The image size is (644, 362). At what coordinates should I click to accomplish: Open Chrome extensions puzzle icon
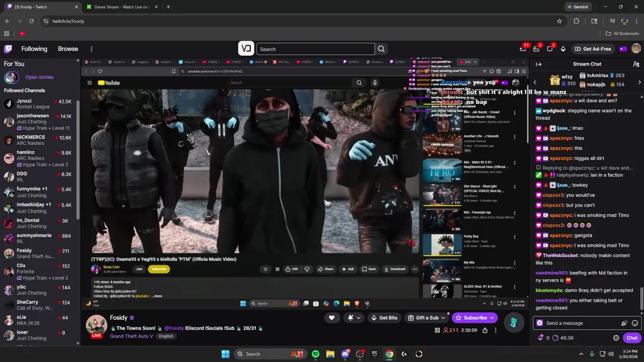577,21
